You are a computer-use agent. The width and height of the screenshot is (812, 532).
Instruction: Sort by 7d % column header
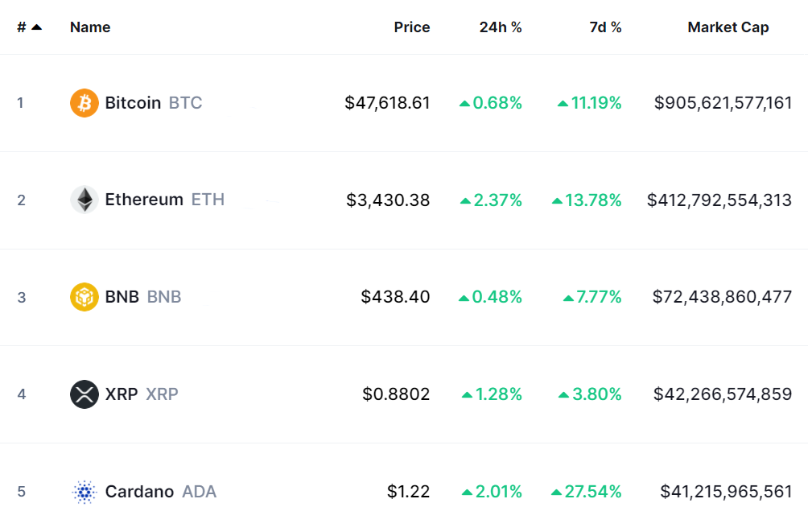pyautogui.click(x=605, y=27)
